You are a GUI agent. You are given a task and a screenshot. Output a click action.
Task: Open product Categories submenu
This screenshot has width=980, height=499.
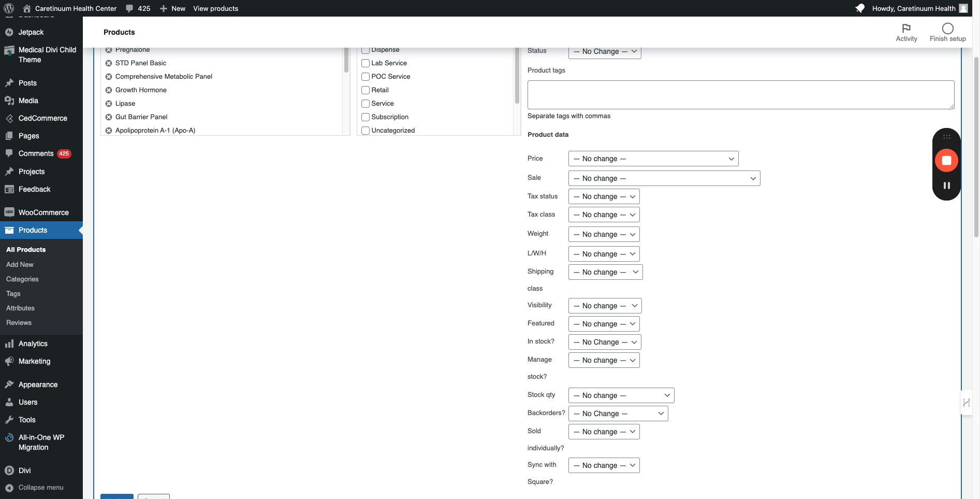pyautogui.click(x=22, y=279)
